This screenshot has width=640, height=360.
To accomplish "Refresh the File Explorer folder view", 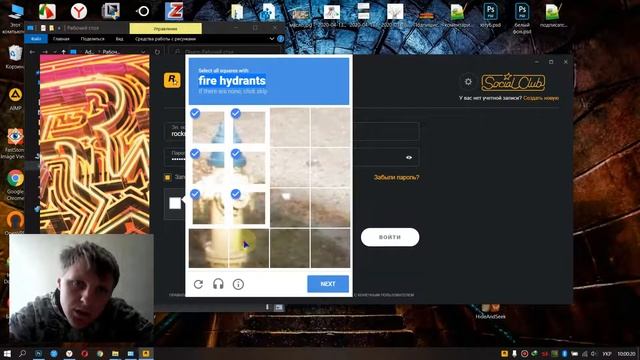I will coord(157,52).
